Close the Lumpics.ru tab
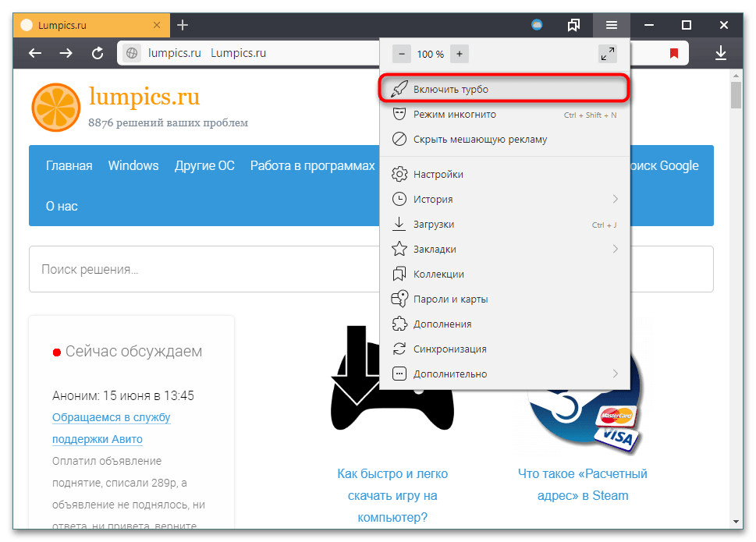This screenshot has width=756, height=542. point(157,25)
